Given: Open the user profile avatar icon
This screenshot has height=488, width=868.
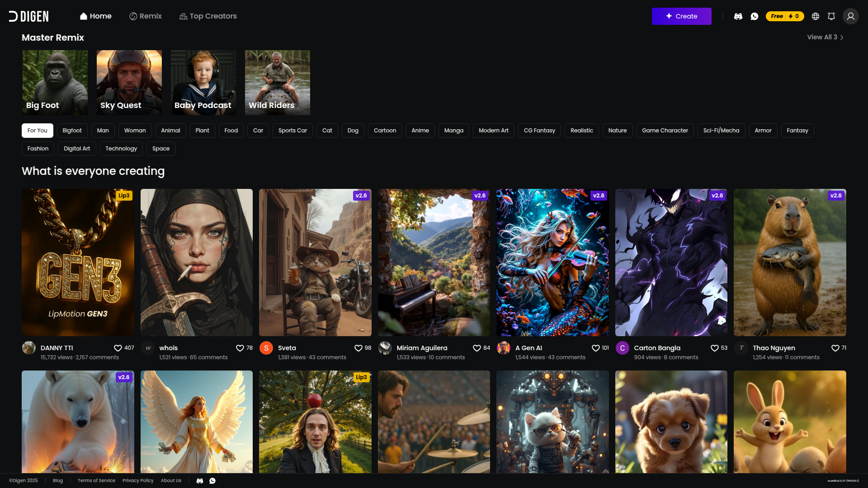Looking at the screenshot, I should (850, 16).
